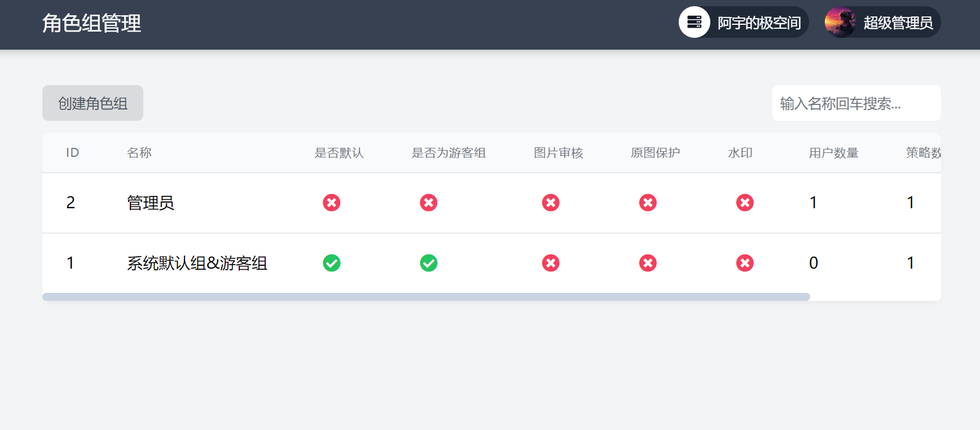
Task: Click 图片审核 cross icon in 系统默认组&游客组 row
Action: [x=551, y=263]
